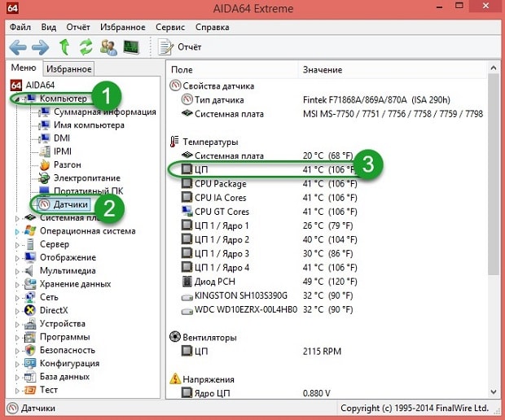The width and height of the screenshot is (505, 420).
Task: Click the Температуры thermometer icon
Action: [174, 142]
